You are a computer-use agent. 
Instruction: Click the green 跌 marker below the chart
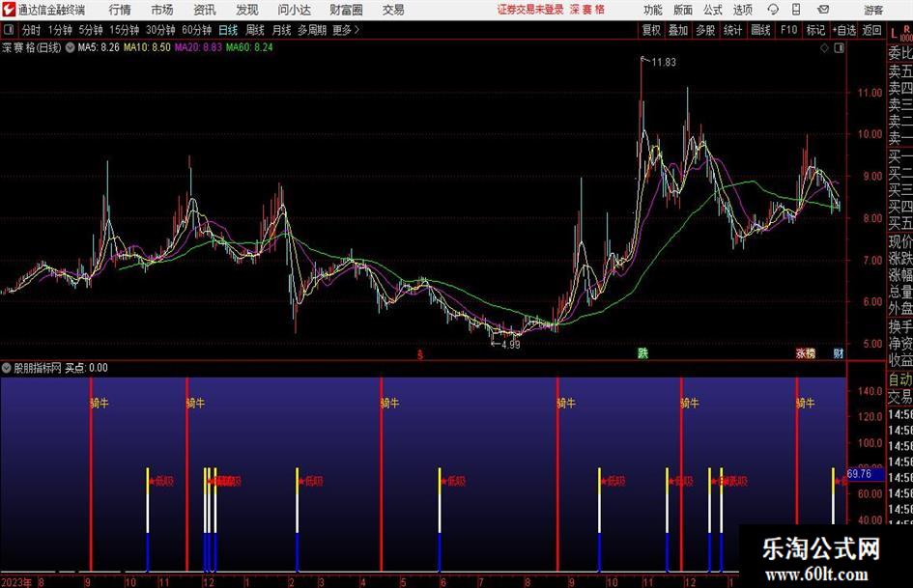642,352
